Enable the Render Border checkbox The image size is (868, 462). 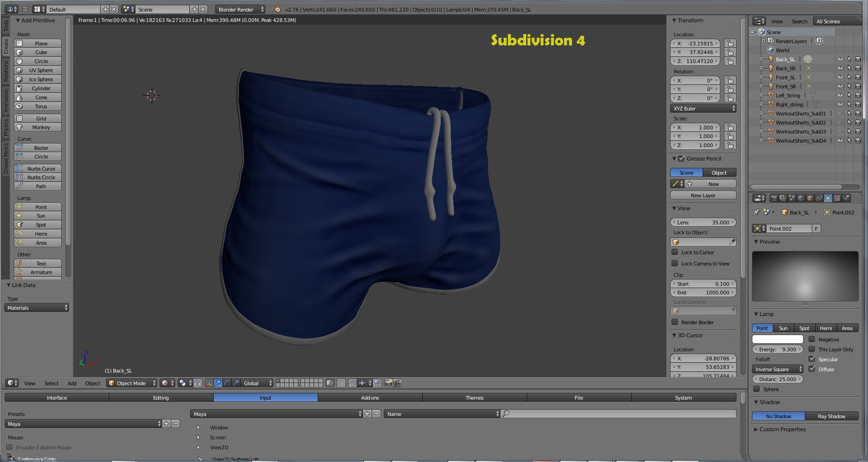coord(675,322)
